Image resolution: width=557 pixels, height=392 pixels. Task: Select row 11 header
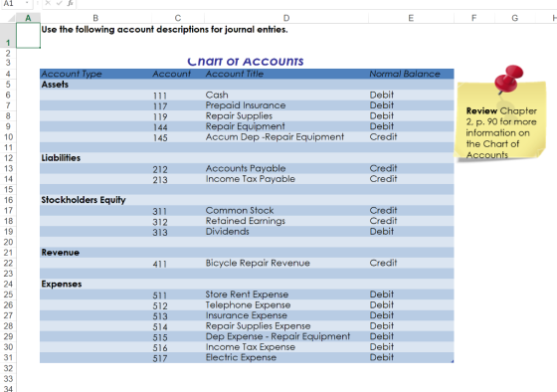click(x=8, y=147)
